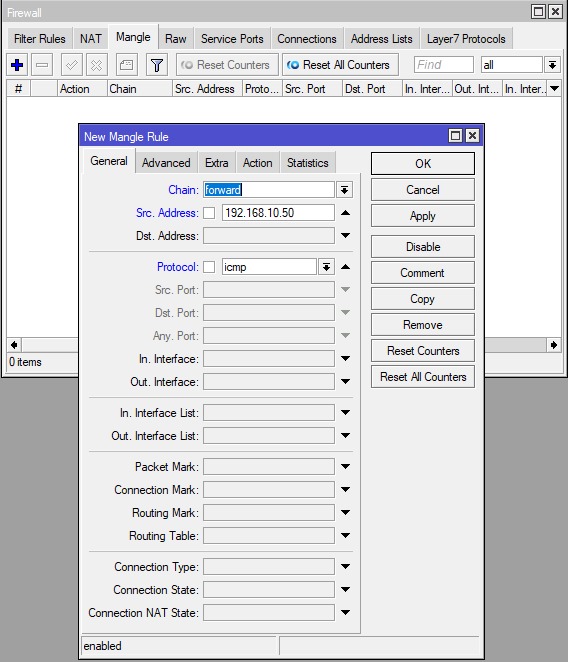This screenshot has height=662, width=568.
Task: Expand the Connection Type field
Action: pos(345,567)
